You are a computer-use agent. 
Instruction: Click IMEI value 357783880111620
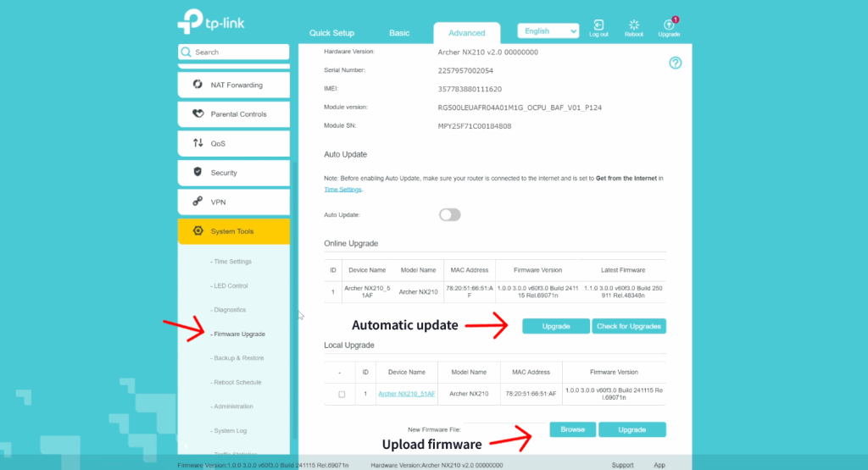click(470, 89)
